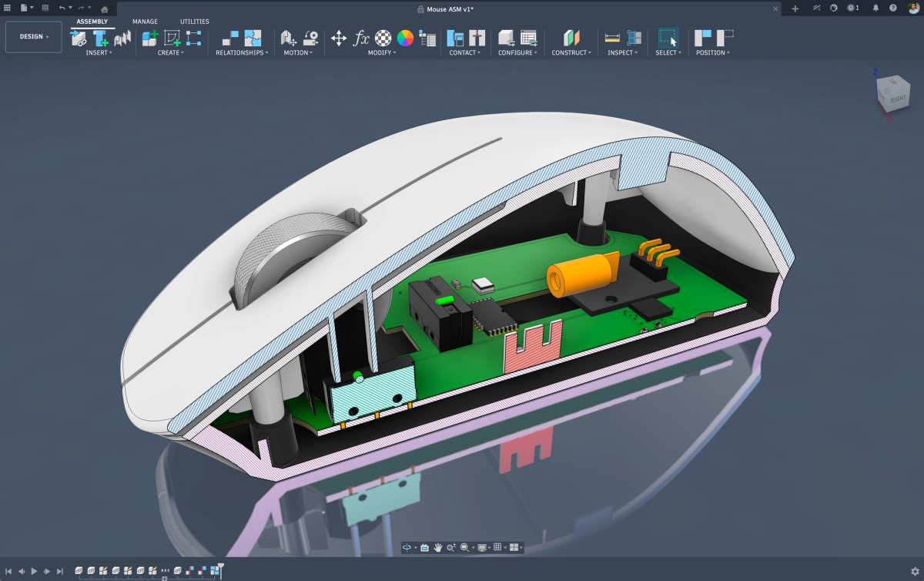Expand the INSPECT dropdown menu
This screenshot has width=924, height=581.
(x=622, y=53)
